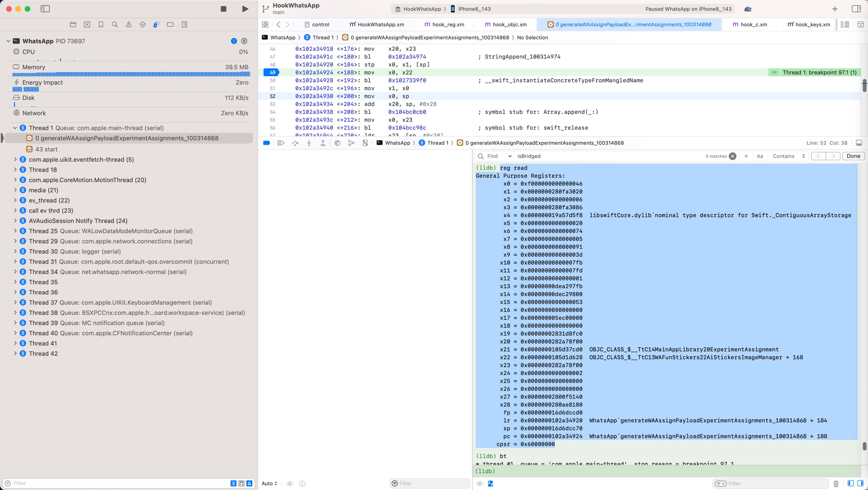Viewport: 868px width, 490px height.
Task: Switch to hook_keys.xm tab
Action: point(809,25)
